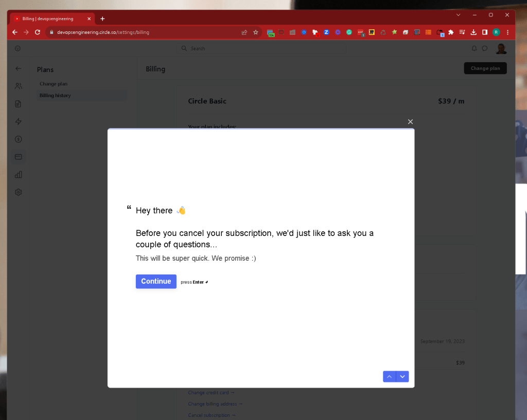Go to next question with down arrow
Image resolution: width=527 pixels, height=420 pixels.
pyautogui.click(x=402, y=377)
